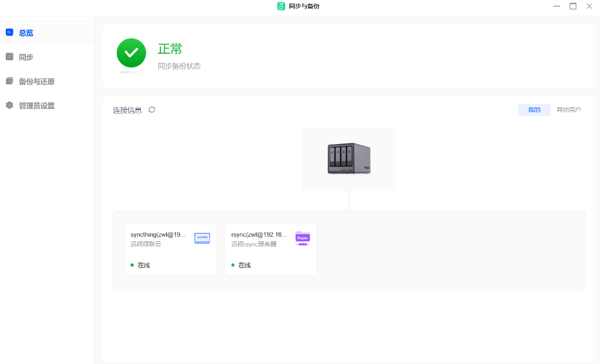Click 远程rsync服务器 subtitle text
Viewport: 600px width, 364px height.
254,244
